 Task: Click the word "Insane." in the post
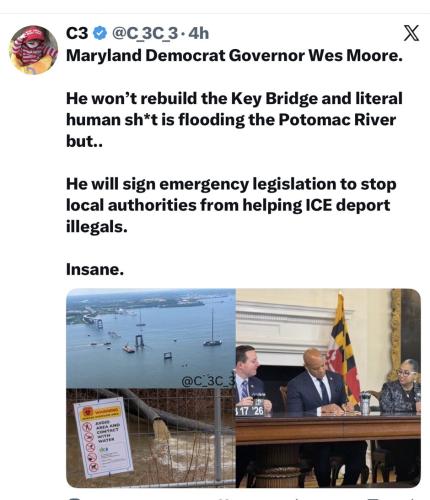coord(95,269)
